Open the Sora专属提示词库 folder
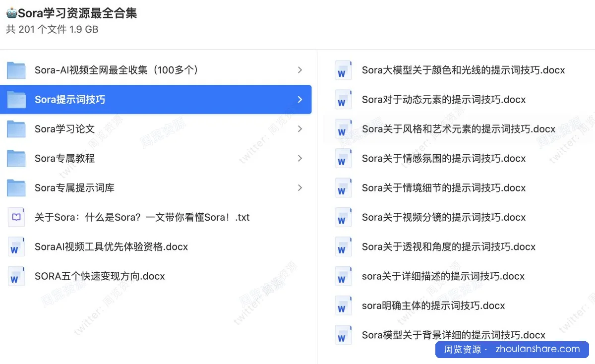 coord(74,188)
